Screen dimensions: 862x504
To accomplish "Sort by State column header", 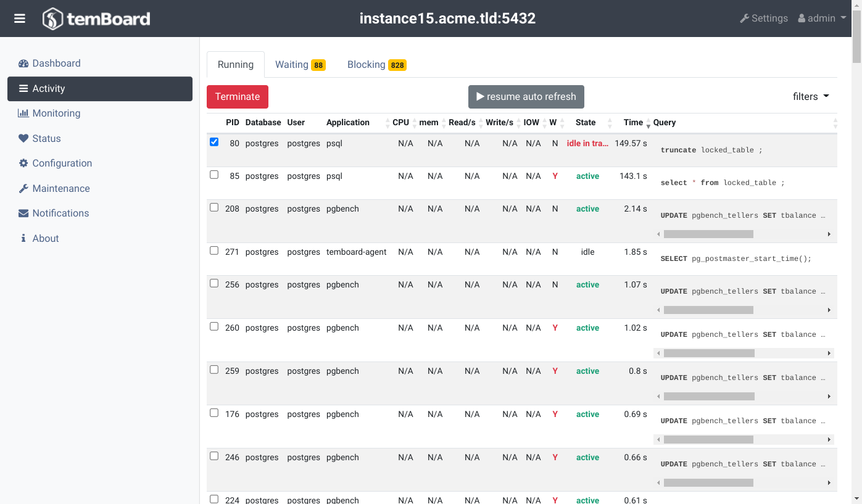I will point(586,122).
